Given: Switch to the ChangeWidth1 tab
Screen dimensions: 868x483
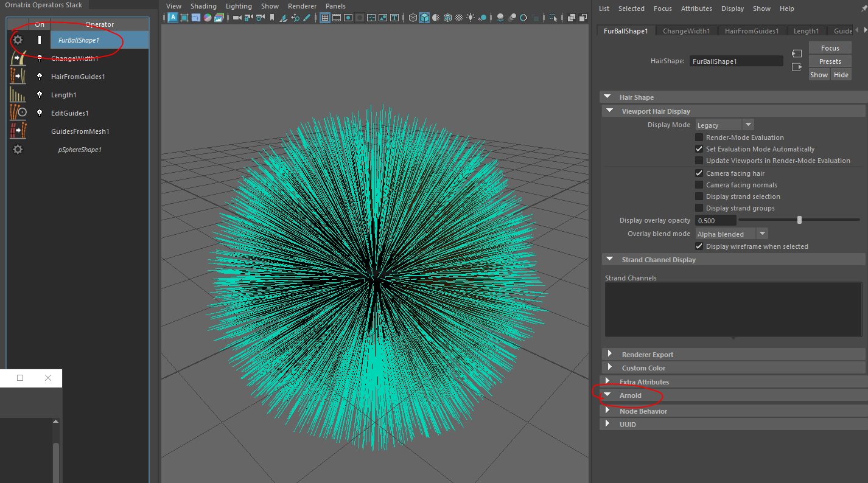Looking at the screenshot, I should pyautogui.click(x=686, y=31).
